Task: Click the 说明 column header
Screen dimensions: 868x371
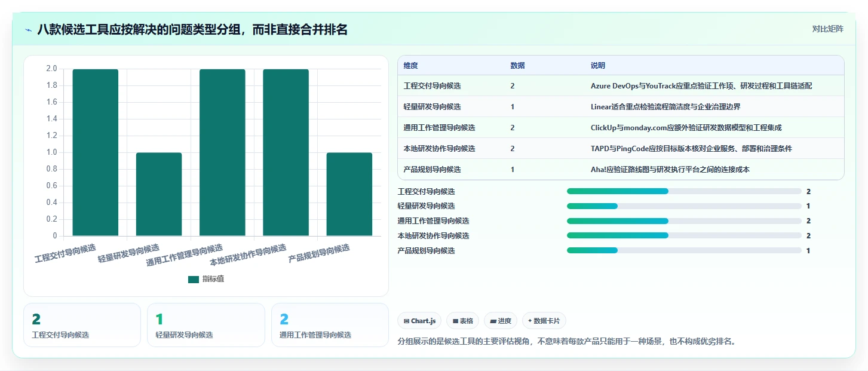Action: [x=598, y=65]
